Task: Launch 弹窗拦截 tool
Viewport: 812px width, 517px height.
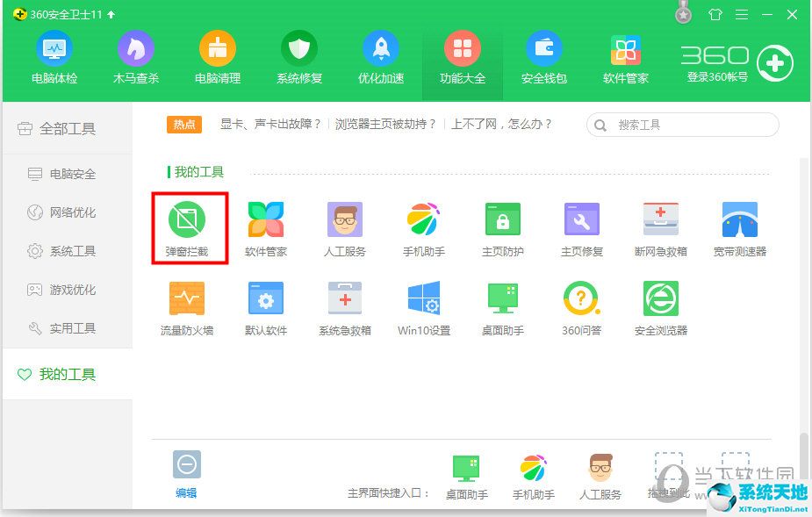Action: 187,228
